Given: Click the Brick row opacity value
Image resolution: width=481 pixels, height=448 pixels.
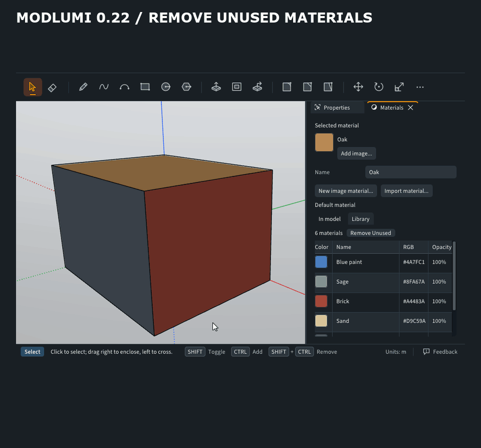Looking at the screenshot, I should coord(439,301).
